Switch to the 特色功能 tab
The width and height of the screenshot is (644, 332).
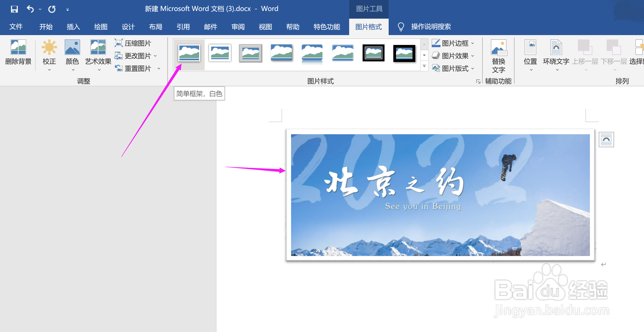(327, 27)
